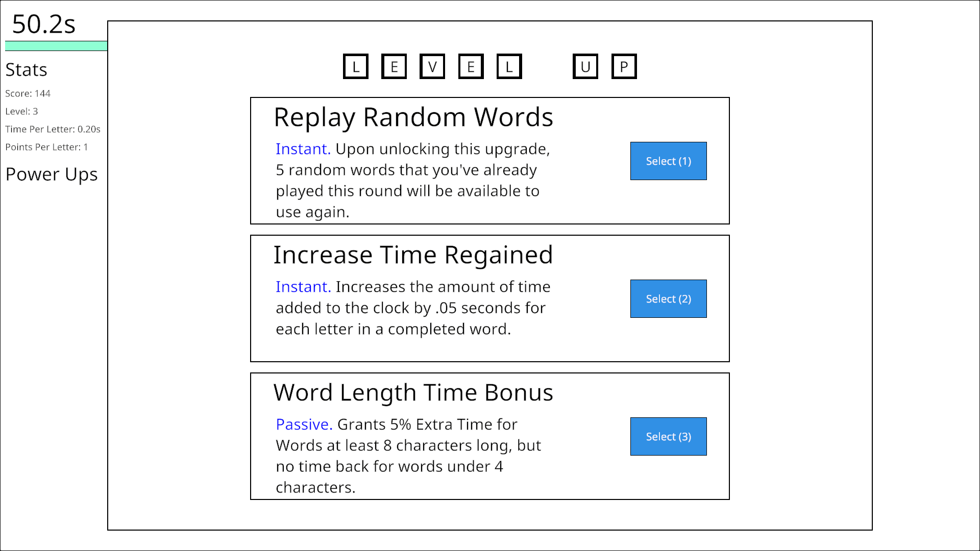
Task: Click the Points Per Letter stat
Action: pos(46,147)
